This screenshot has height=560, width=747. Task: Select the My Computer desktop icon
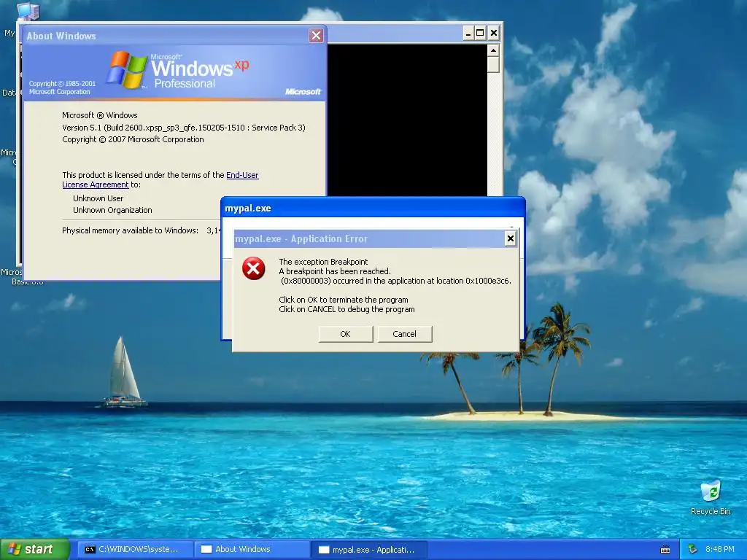27,10
